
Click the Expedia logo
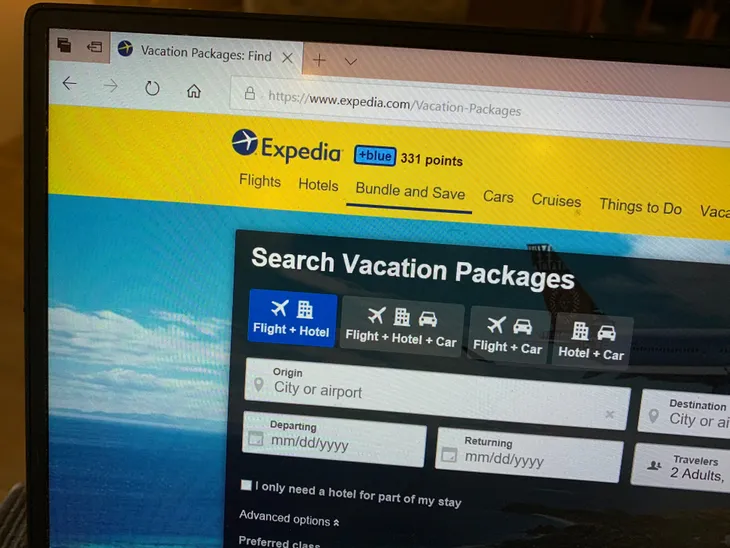[287, 146]
